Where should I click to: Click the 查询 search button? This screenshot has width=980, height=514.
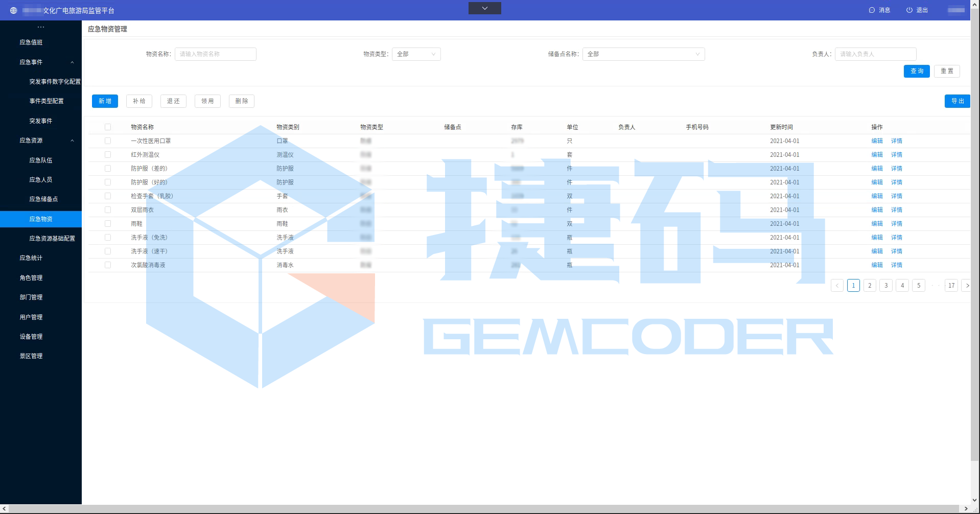click(916, 71)
